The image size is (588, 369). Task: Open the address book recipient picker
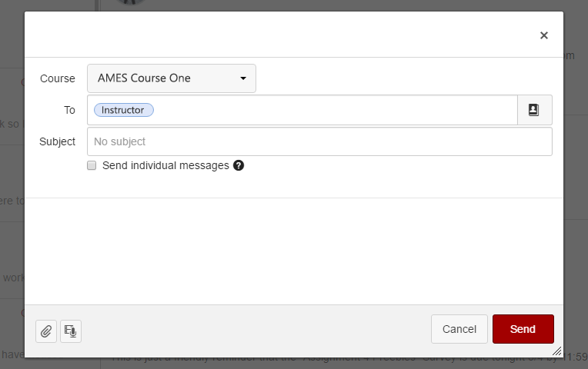[534, 110]
